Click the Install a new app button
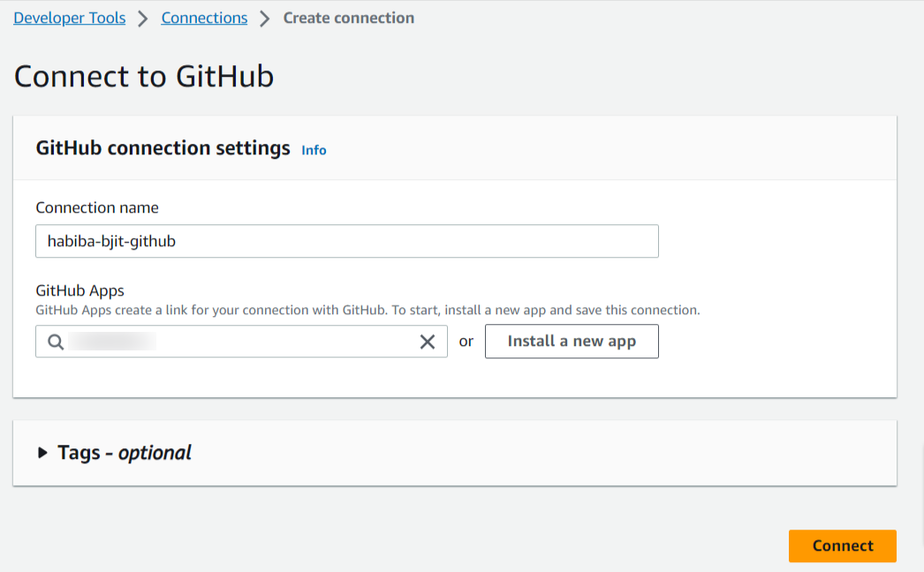Screen dimensions: 924x572 point(572,341)
